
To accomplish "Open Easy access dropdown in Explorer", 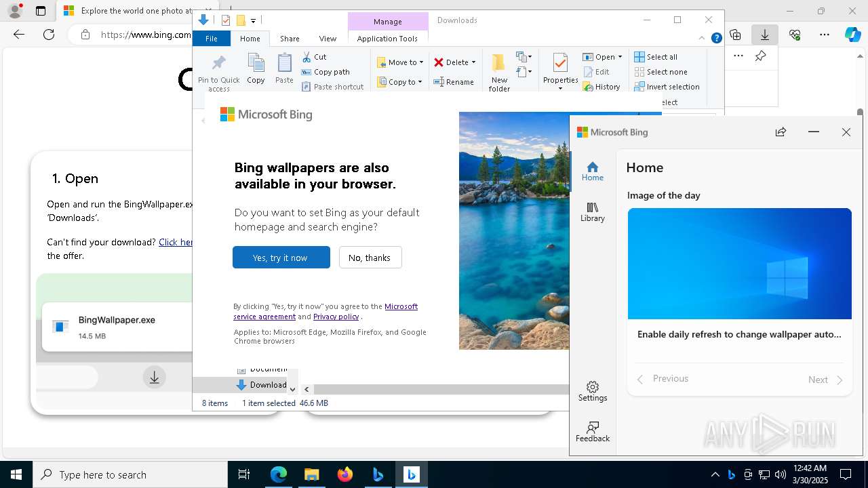I will coord(524,72).
